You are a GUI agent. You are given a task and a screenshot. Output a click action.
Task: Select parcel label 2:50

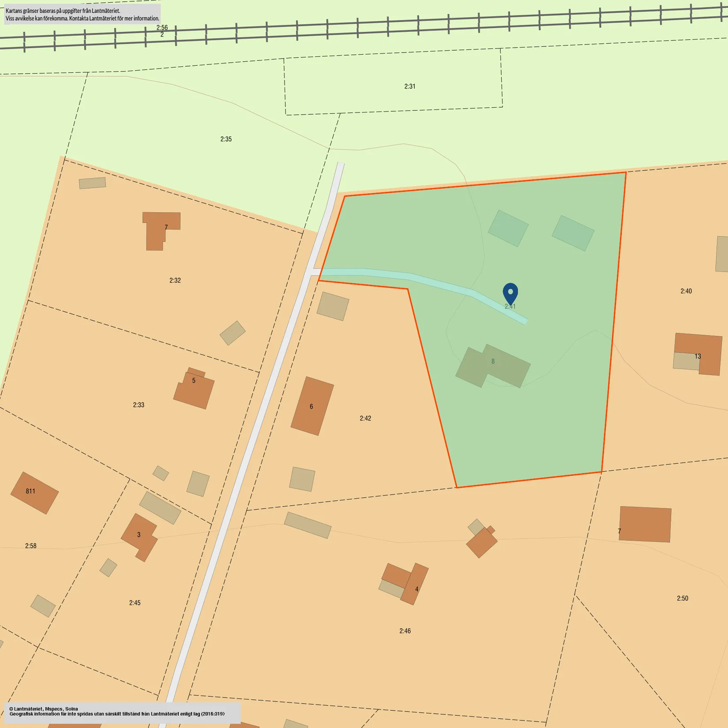[683, 598]
